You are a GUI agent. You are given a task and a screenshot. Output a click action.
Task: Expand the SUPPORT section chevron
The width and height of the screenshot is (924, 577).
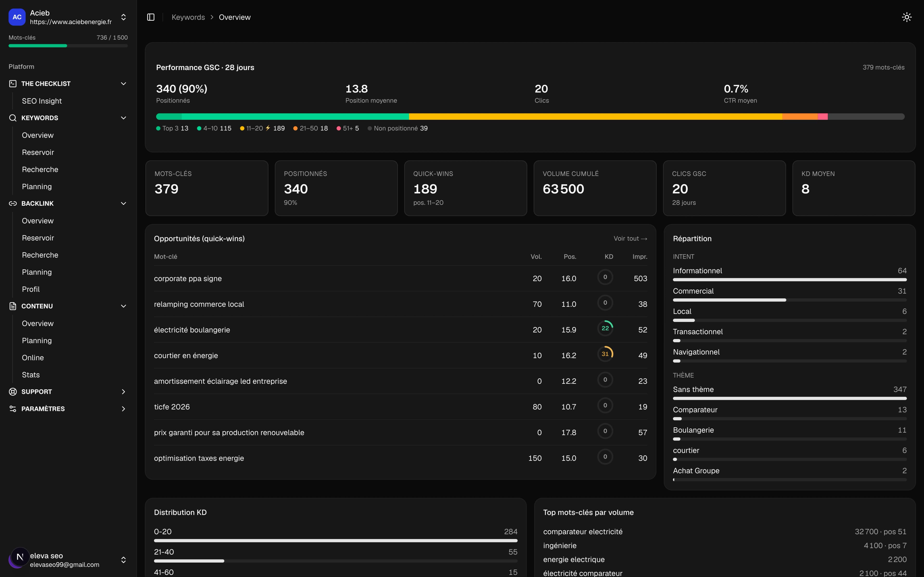click(123, 391)
